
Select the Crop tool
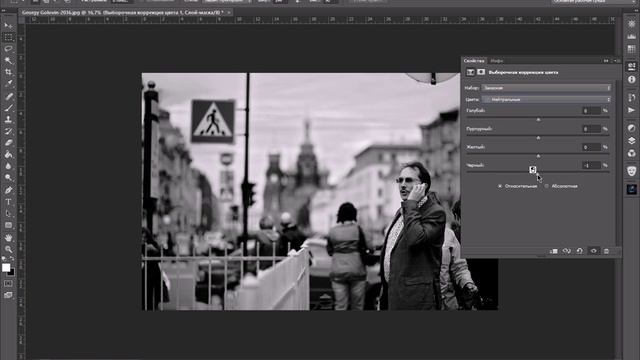[8, 72]
